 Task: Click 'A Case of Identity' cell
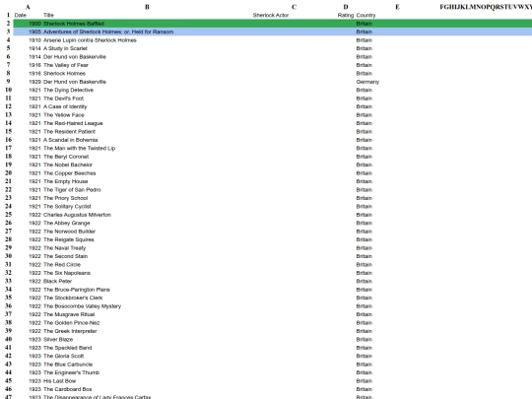point(65,106)
